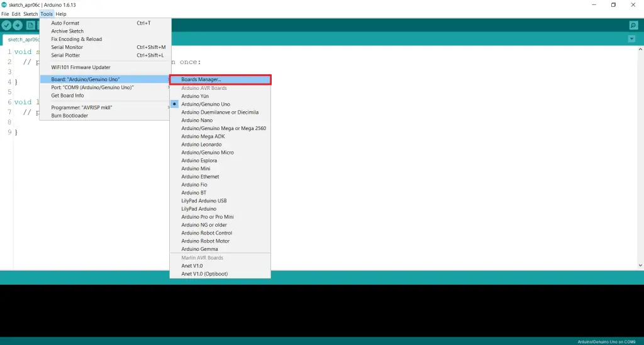
Task: Click the closing brace on line 9
Action: pos(16,133)
